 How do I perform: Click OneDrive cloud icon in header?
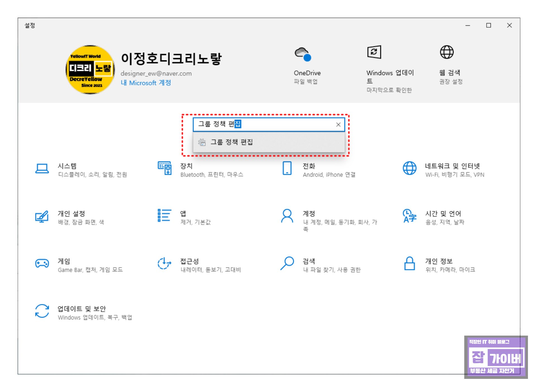[303, 54]
